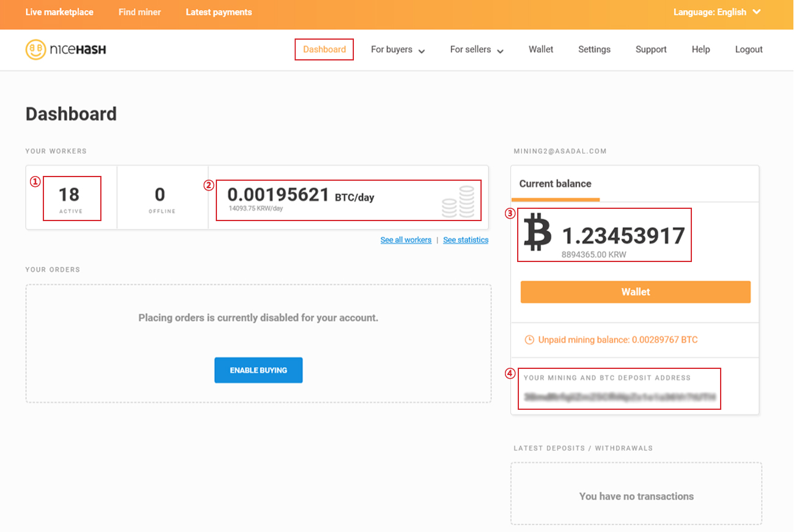Open the See statistics link
The width and height of the screenshot is (794, 532).
click(466, 240)
